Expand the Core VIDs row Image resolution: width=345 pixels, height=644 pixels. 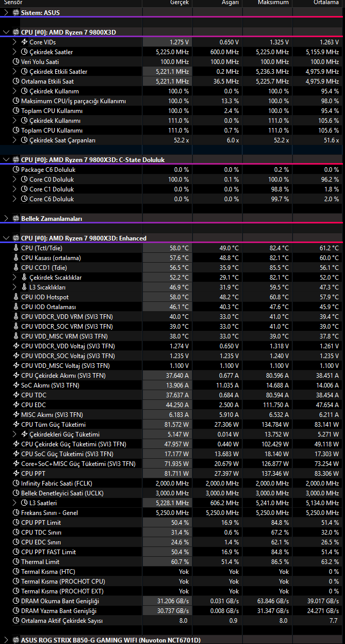pyautogui.click(x=15, y=42)
